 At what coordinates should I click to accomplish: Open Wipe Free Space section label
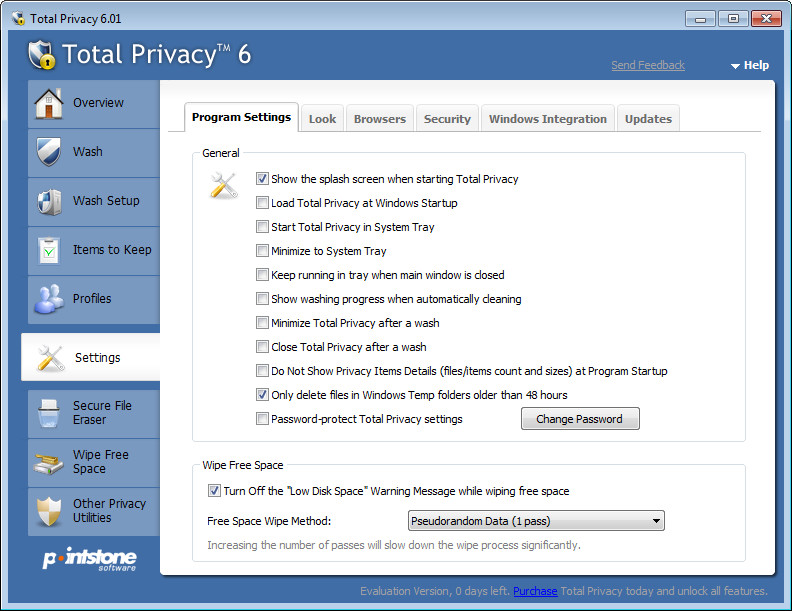pyautogui.click(x=101, y=462)
